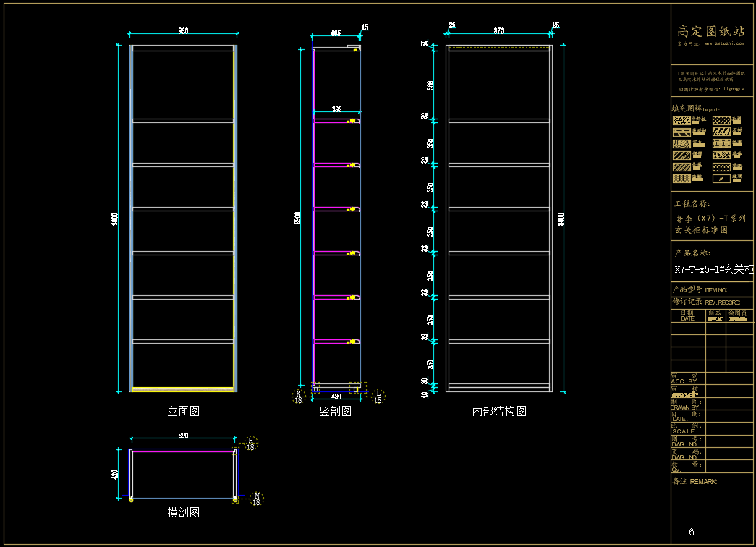
Task: Select the X7-T-x5-1#玄关柜 product name
Action: [x=713, y=269]
